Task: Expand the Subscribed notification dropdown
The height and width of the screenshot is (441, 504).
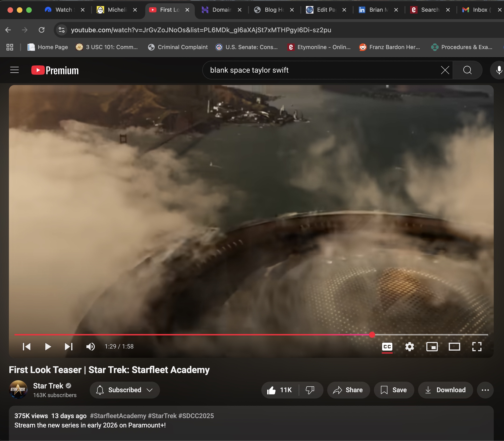Action: pyautogui.click(x=125, y=390)
